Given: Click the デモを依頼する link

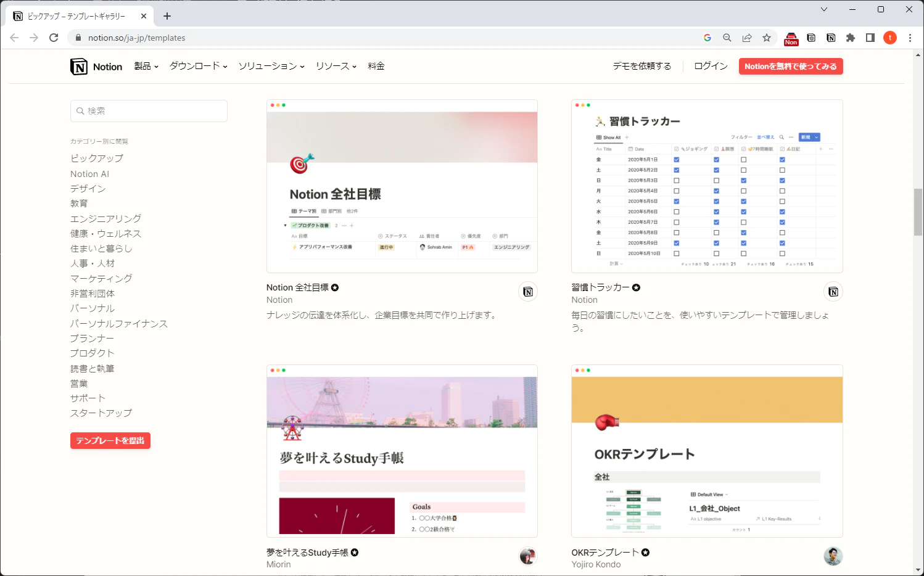Looking at the screenshot, I should (642, 66).
